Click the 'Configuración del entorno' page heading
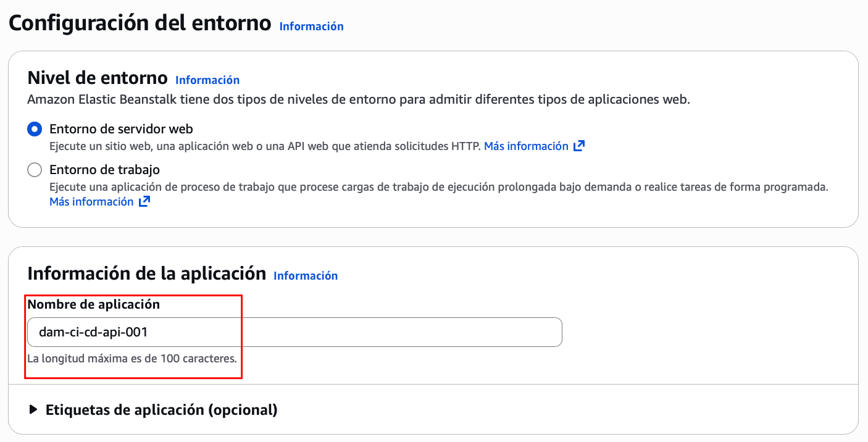Screen dimensions: 868x442 [140, 23]
